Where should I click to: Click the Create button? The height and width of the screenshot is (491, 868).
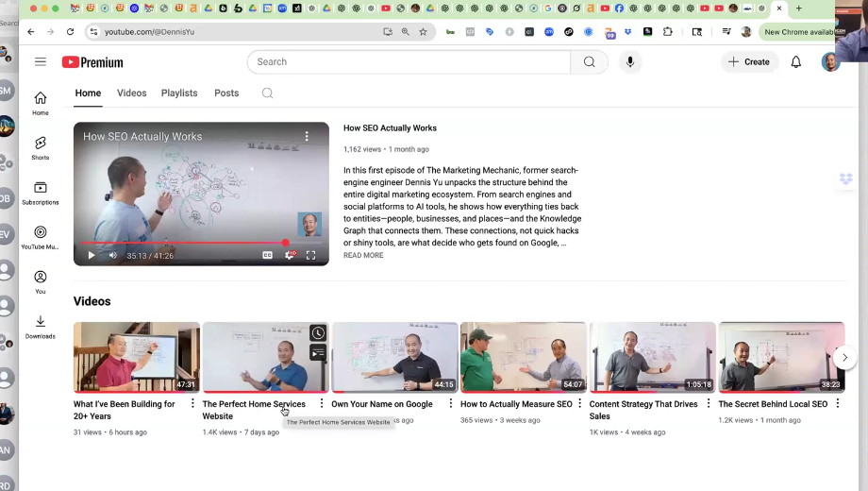pyautogui.click(x=749, y=62)
